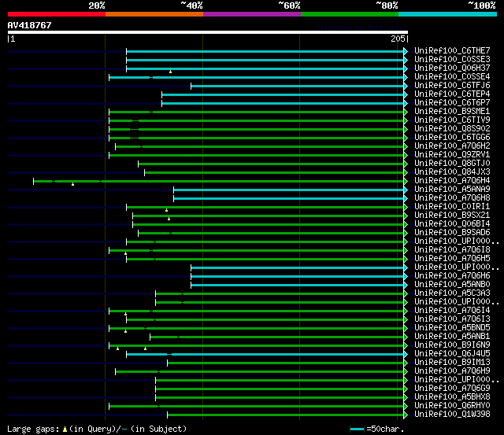
Task: Click the yellow gap marker under the B9SX21 row
Action: (x=169, y=219)
